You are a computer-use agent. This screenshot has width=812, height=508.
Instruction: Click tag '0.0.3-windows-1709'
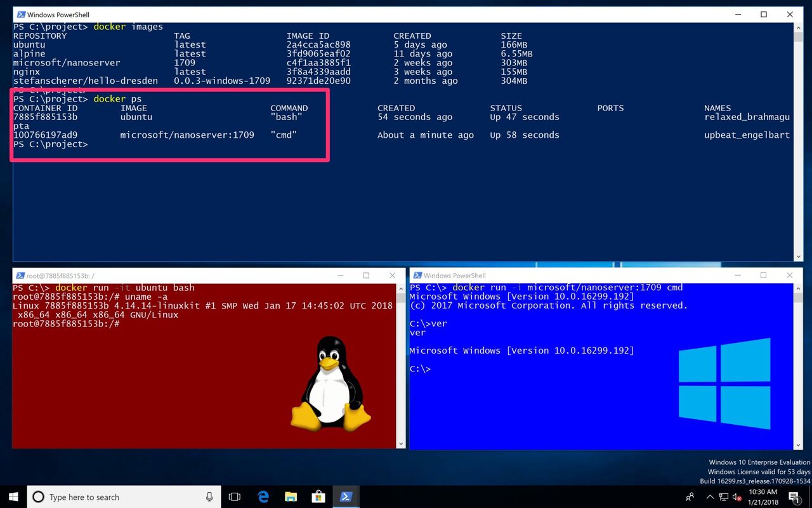[222, 81]
